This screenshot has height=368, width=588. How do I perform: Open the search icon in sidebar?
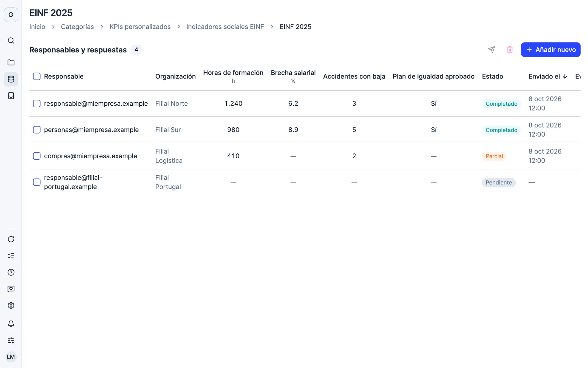[x=11, y=41]
